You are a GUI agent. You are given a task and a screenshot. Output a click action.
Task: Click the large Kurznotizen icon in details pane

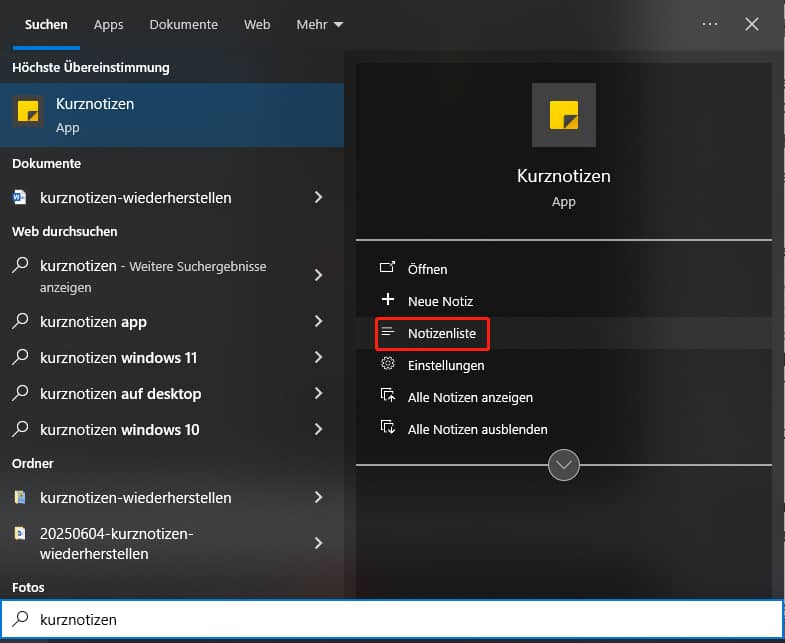[x=564, y=115]
